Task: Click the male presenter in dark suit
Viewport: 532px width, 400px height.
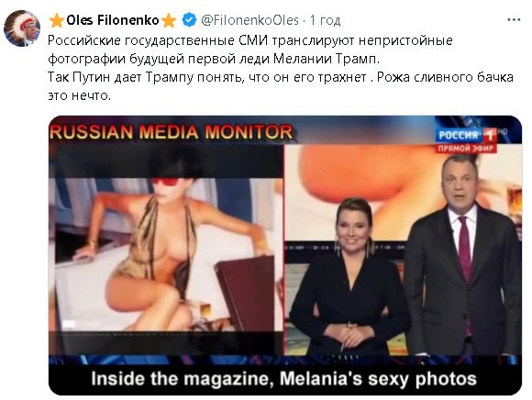Action: (x=463, y=254)
